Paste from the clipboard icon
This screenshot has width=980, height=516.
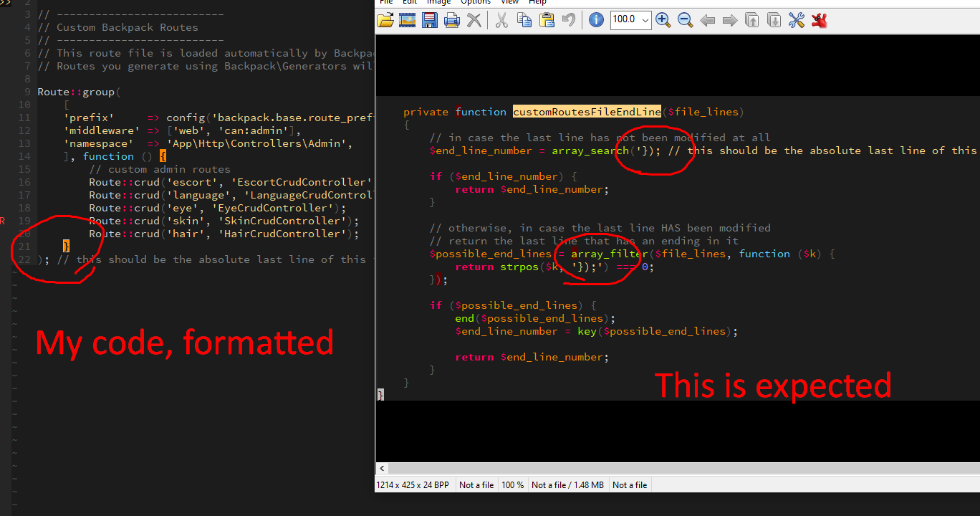click(x=547, y=19)
